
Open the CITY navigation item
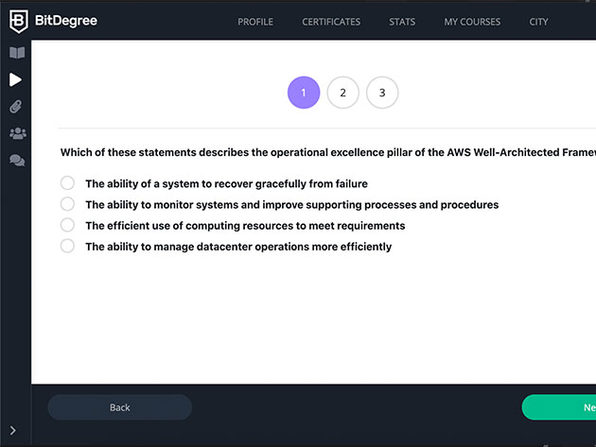click(x=539, y=22)
